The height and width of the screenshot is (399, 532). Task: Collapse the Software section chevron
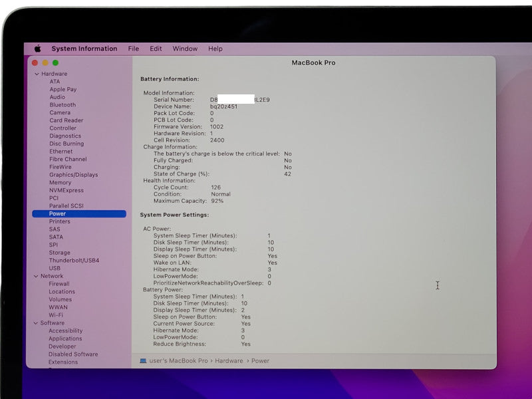coord(36,323)
